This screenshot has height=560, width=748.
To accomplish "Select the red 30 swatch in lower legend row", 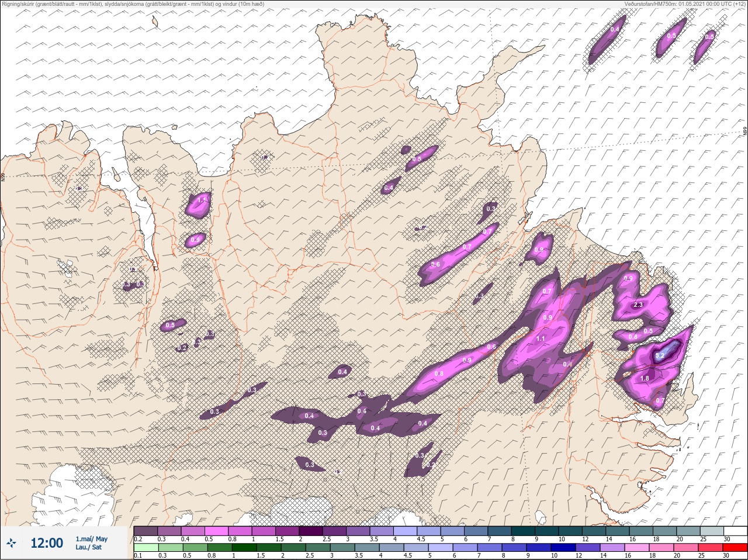I will 735,548.
